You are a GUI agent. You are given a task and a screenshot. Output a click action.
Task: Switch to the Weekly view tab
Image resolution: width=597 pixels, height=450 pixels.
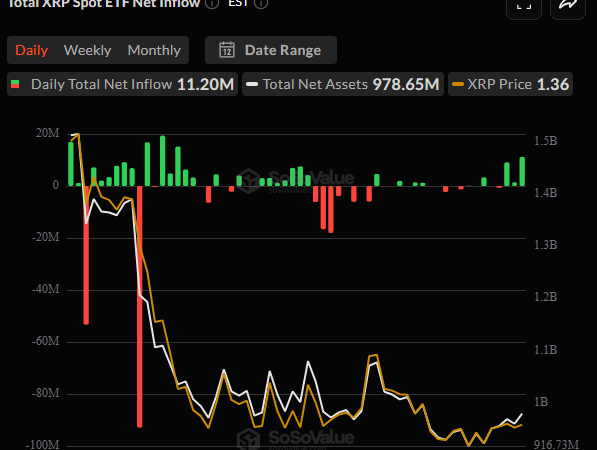click(x=87, y=50)
